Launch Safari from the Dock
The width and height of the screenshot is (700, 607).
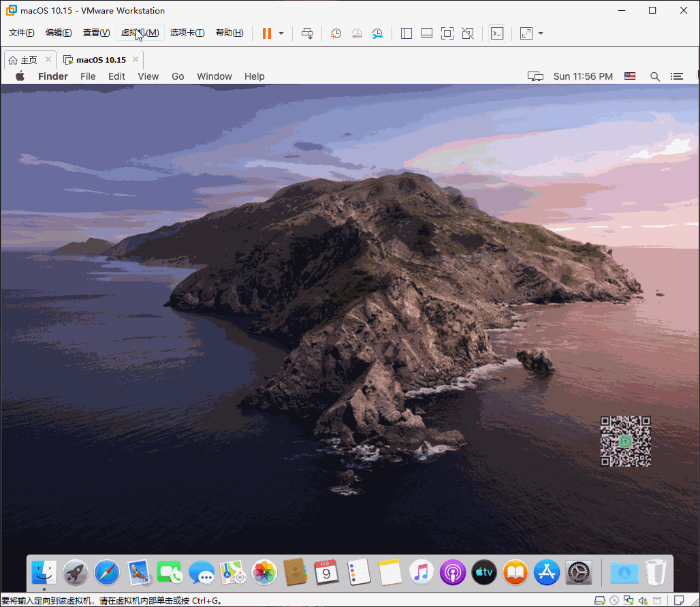[x=107, y=572]
